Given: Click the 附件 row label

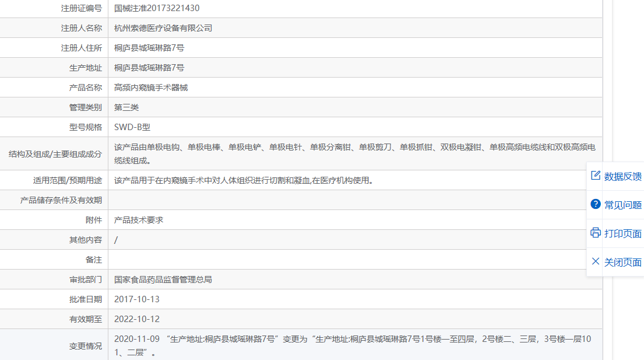Looking at the screenshot, I should 94,220.
